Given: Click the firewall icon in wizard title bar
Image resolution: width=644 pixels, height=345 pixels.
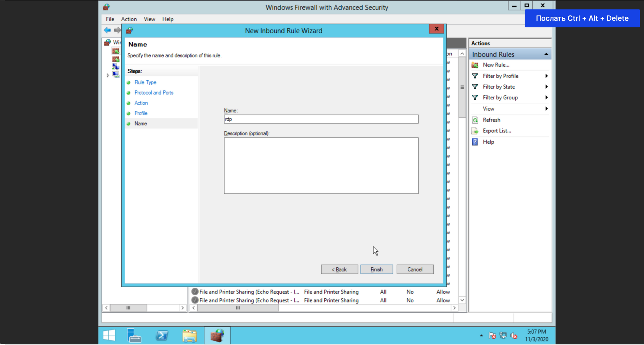Looking at the screenshot, I should (129, 31).
